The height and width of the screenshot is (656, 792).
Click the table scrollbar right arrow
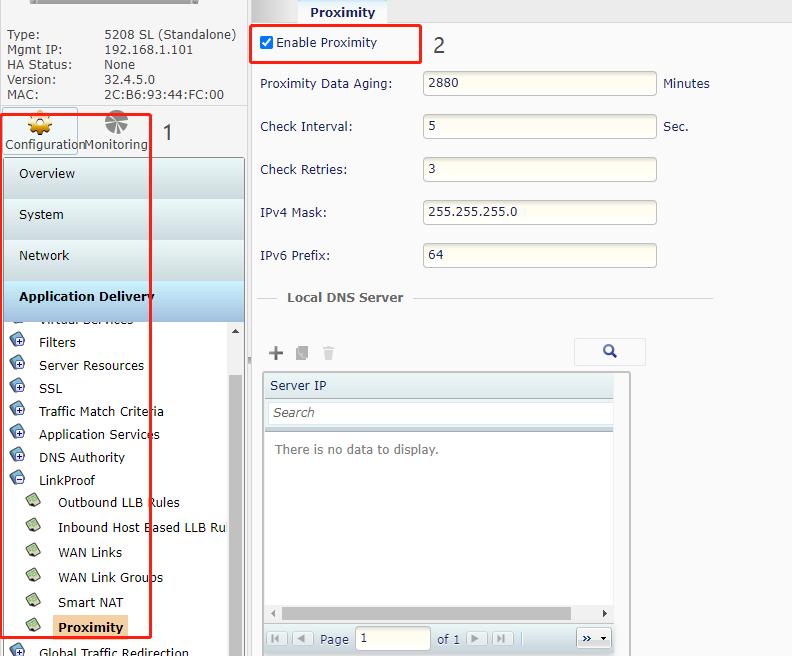point(605,614)
